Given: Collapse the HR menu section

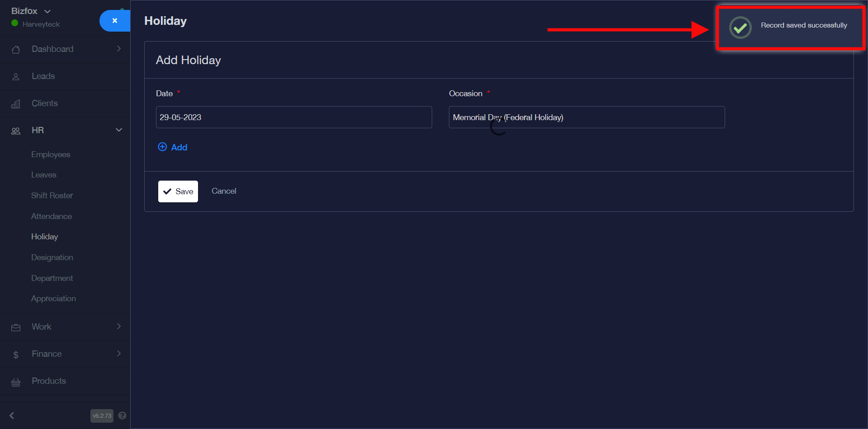Looking at the screenshot, I should (119, 130).
